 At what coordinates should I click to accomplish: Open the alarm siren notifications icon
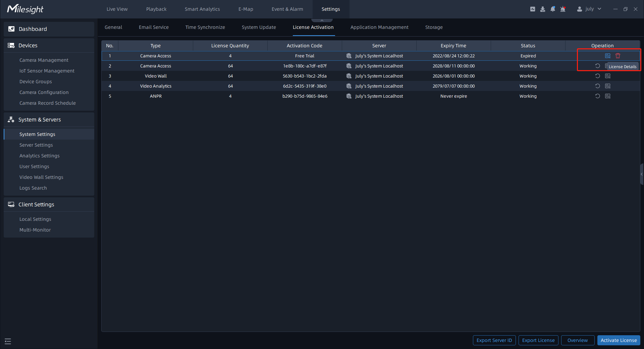pyautogui.click(x=563, y=9)
